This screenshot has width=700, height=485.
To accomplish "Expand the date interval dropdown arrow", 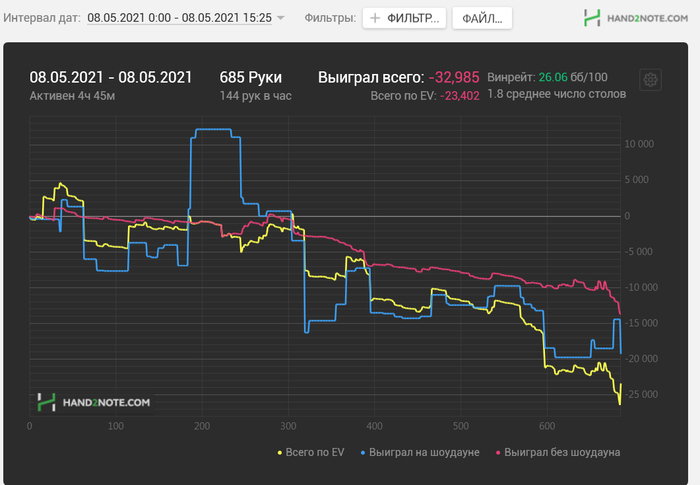I will point(280,18).
